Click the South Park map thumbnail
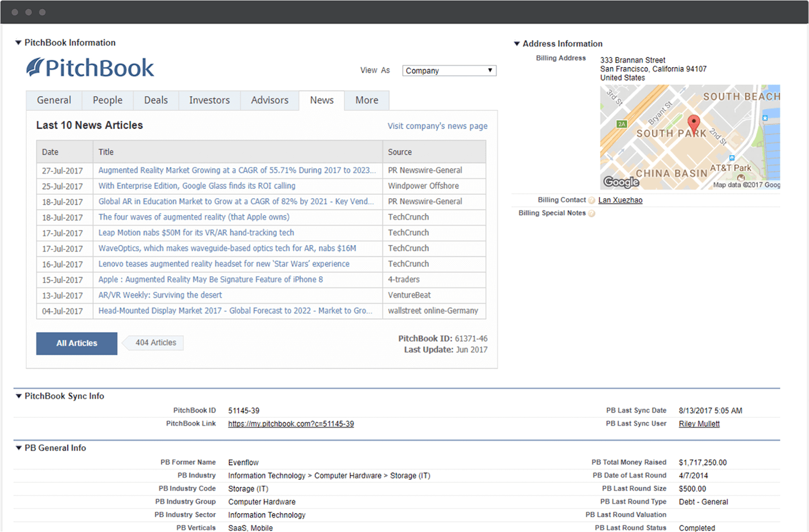This screenshot has height=532, width=809. pyautogui.click(x=690, y=137)
